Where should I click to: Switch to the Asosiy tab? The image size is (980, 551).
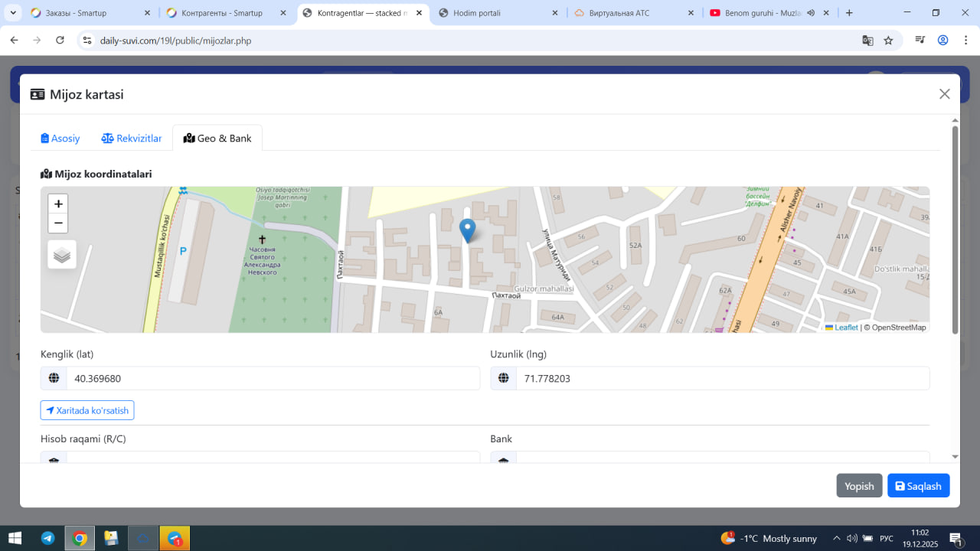(60, 139)
